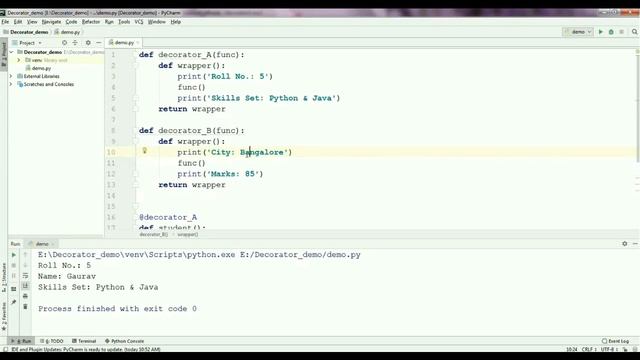
Task: Open the Navigate menu
Action: click(x=51, y=22)
